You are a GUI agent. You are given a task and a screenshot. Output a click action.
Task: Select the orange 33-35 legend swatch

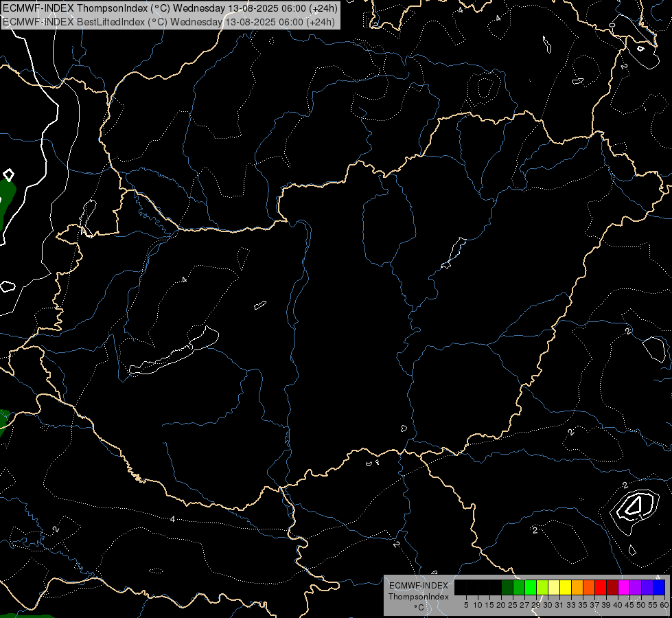[x=577, y=587]
